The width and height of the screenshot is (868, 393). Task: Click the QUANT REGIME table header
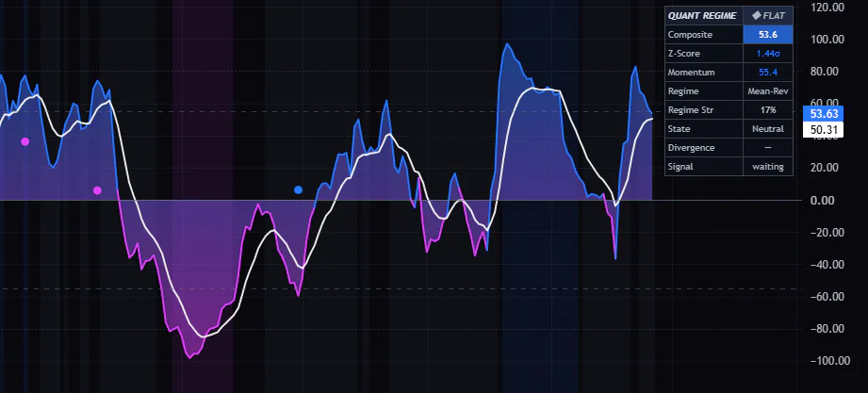[704, 15]
